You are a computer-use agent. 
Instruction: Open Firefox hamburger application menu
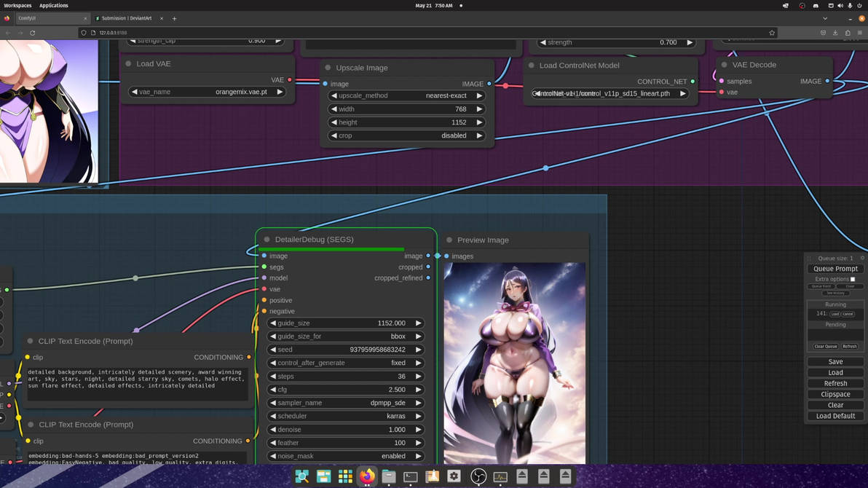click(859, 33)
